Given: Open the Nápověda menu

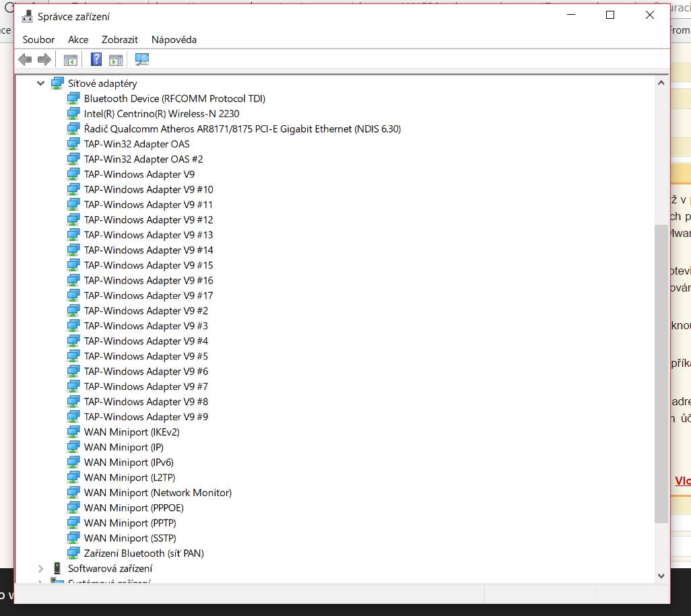Looking at the screenshot, I should [174, 40].
